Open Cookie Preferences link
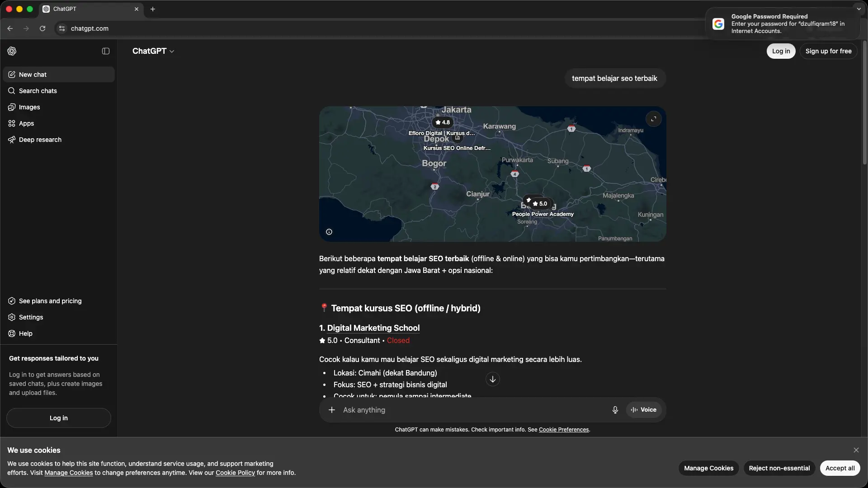Image resolution: width=868 pixels, height=488 pixels. (x=564, y=430)
